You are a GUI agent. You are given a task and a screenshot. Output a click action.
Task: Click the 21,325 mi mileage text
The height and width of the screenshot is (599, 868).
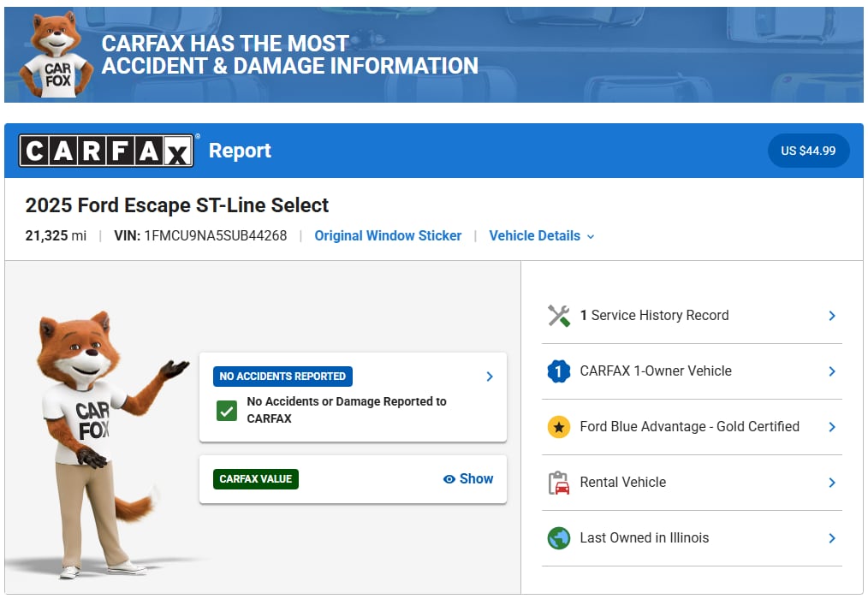(x=56, y=236)
